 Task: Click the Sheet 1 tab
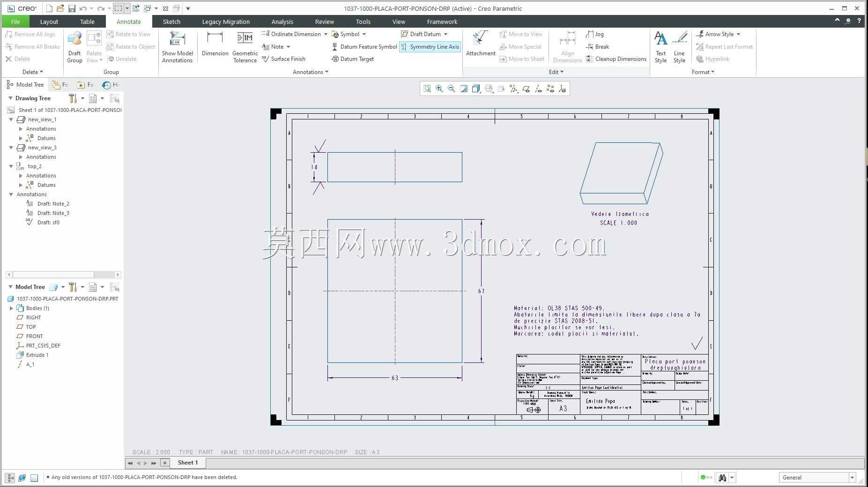point(188,463)
